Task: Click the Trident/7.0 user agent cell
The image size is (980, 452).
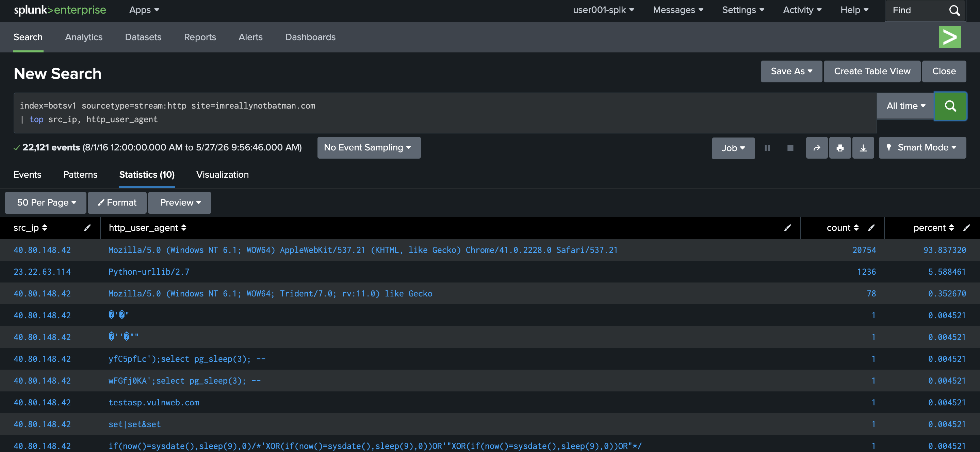Action: pos(270,293)
